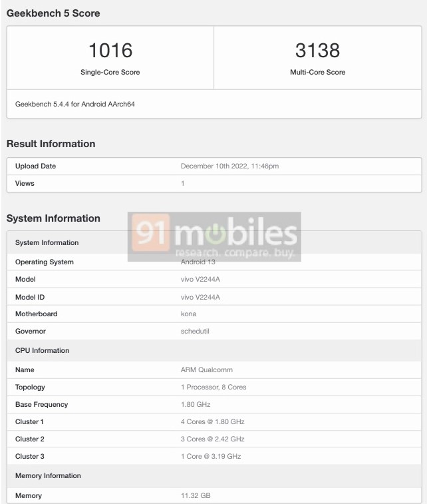Click the single-core score 1016

(x=110, y=51)
